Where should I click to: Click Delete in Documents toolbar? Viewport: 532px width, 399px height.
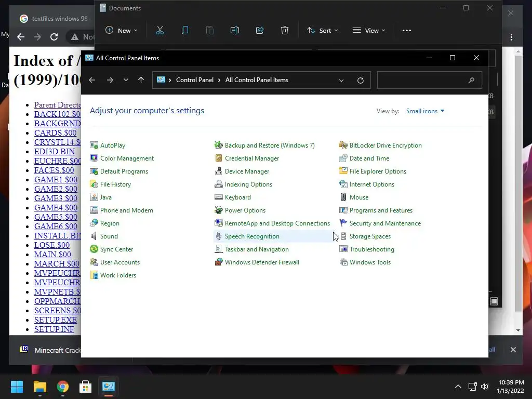click(285, 31)
